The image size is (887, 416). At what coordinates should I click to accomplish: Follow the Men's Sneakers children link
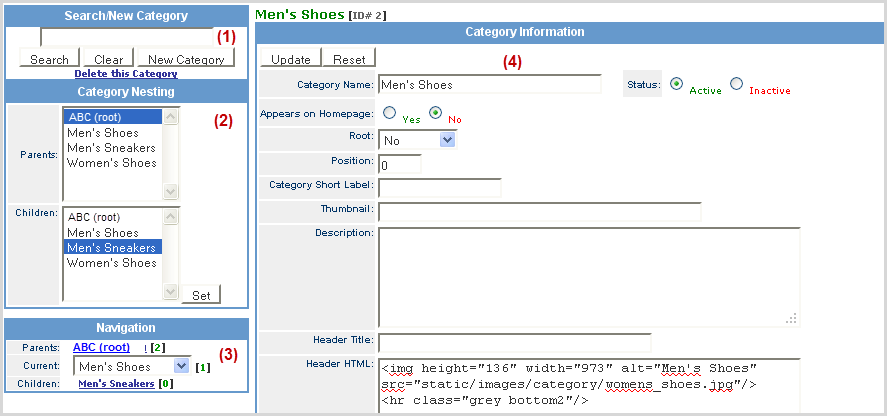[x=116, y=384]
